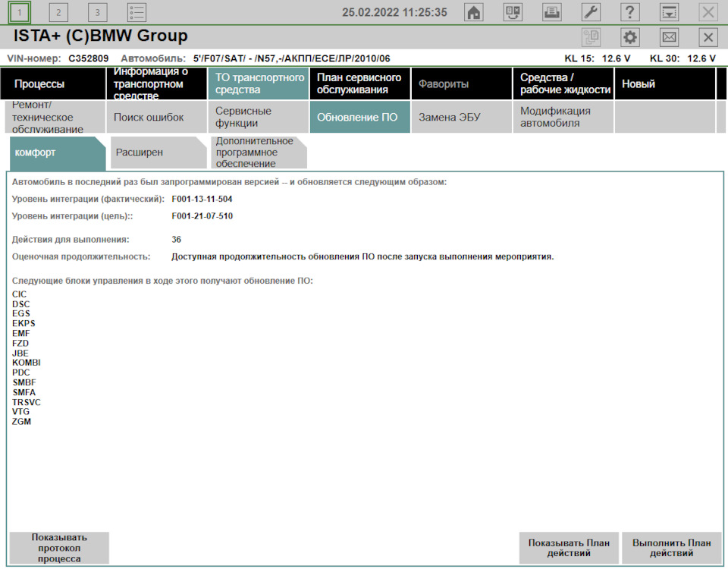Select ТО транспортного средства tab

[258, 83]
